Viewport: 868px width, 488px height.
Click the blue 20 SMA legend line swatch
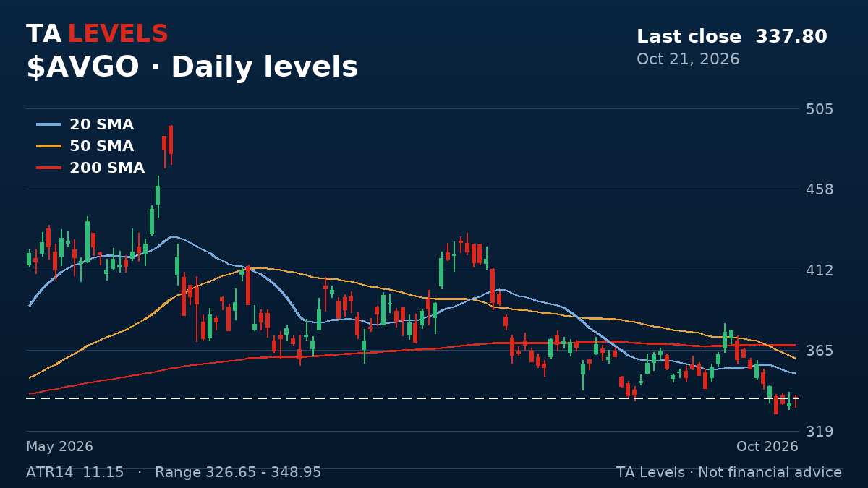tap(48, 125)
